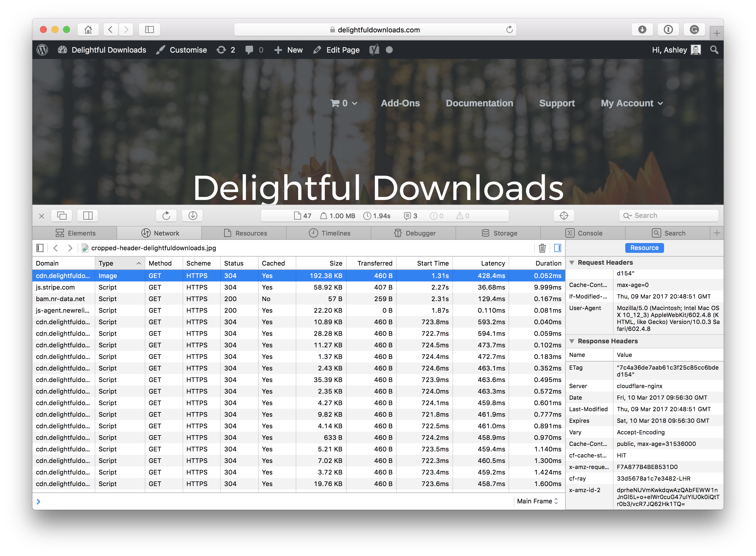Viewport: 756px width, 556px height.
Task: Open new Safari tab plus button
Action: pos(716,33)
